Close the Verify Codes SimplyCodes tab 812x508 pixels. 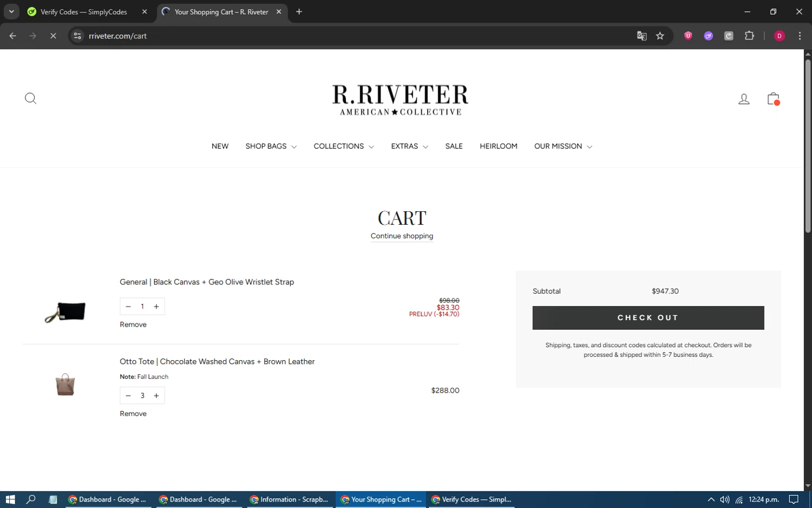(145, 12)
